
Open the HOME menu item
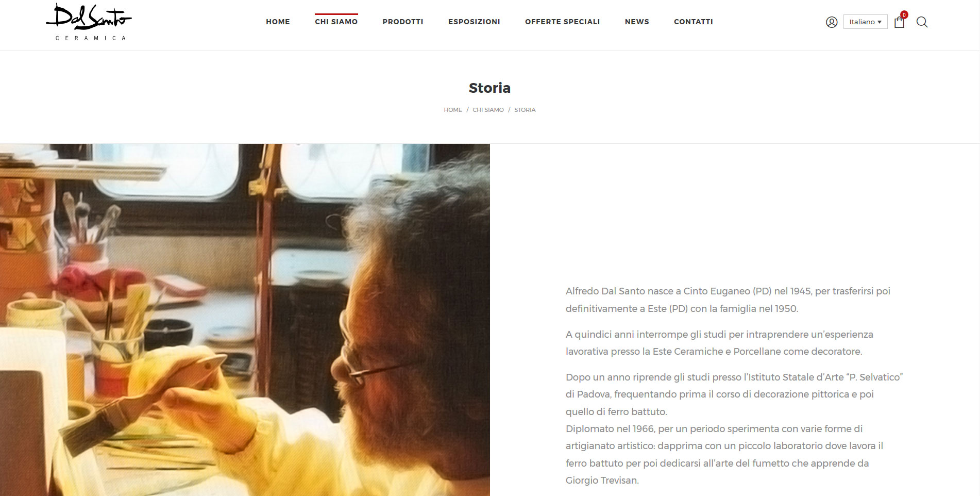click(278, 22)
